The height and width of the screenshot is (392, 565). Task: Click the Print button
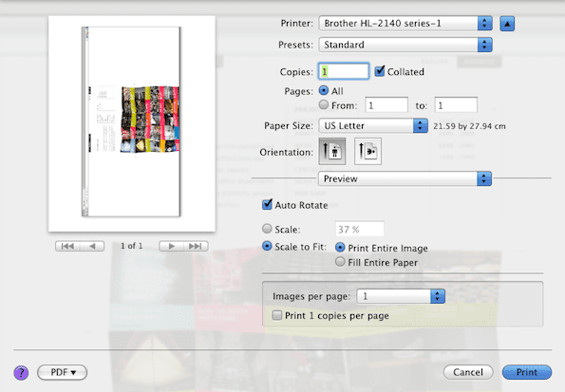pyautogui.click(x=527, y=372)
